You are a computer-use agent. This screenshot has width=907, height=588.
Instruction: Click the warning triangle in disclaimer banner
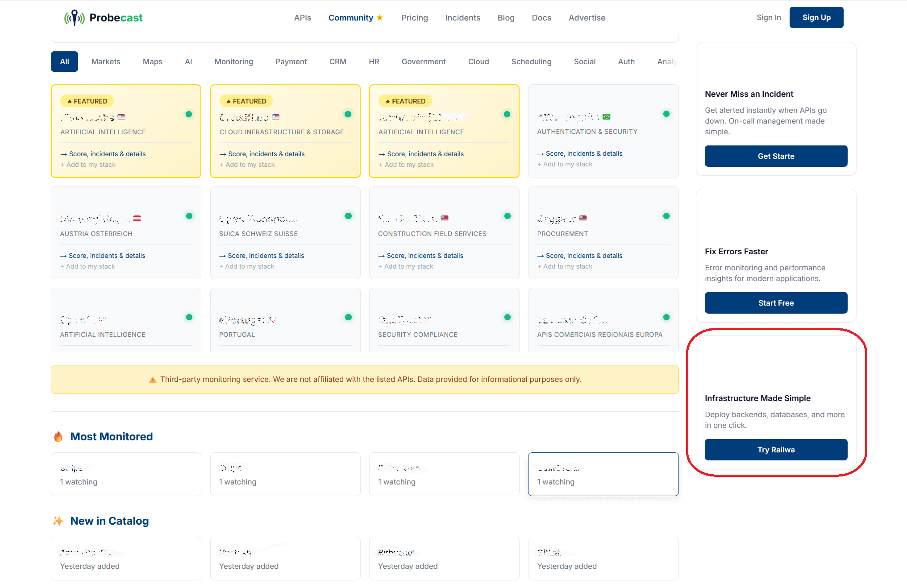153,380
